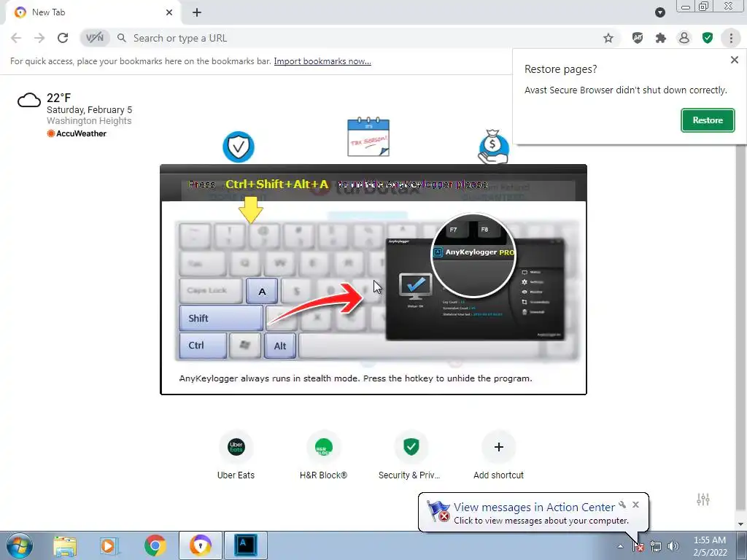Click the volume speaker tray icon
The height and width of the screenshot is (560, 747).
[x=673, y=547]
